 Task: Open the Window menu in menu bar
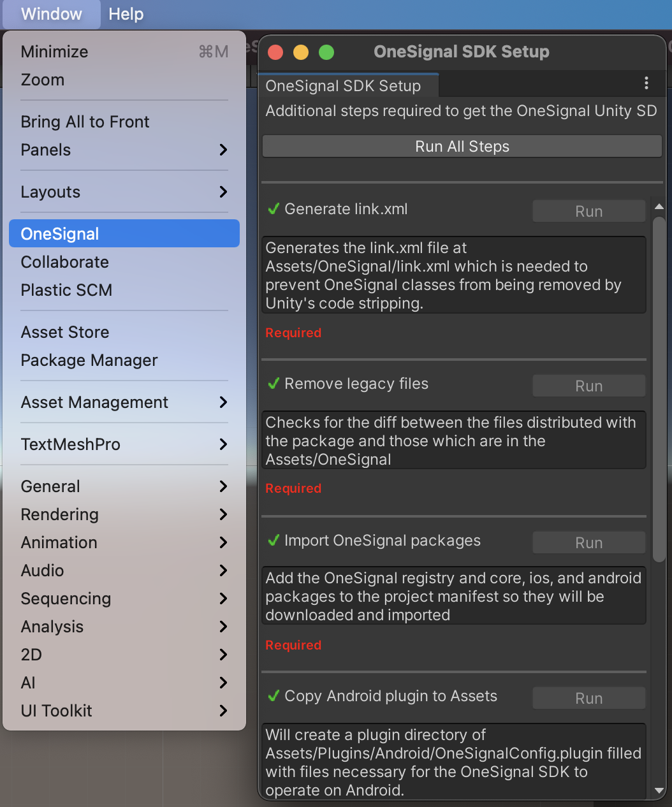click(52, 14)
